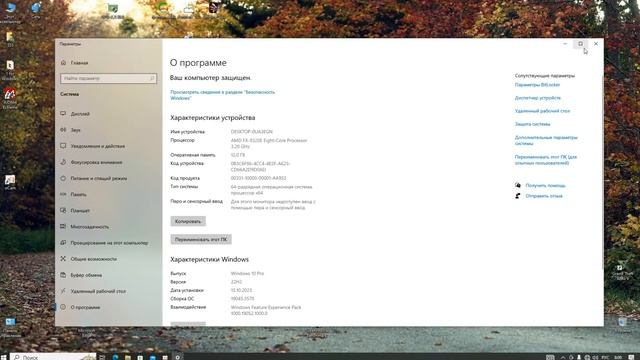Open the Буфер обмена section
The width and height of the screenshot is (640, 360).
86,275
